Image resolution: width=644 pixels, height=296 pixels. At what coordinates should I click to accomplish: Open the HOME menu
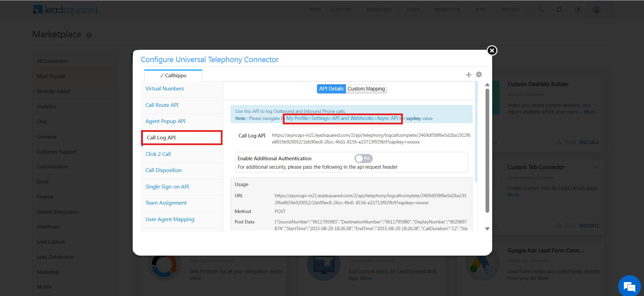click(315, 9)
